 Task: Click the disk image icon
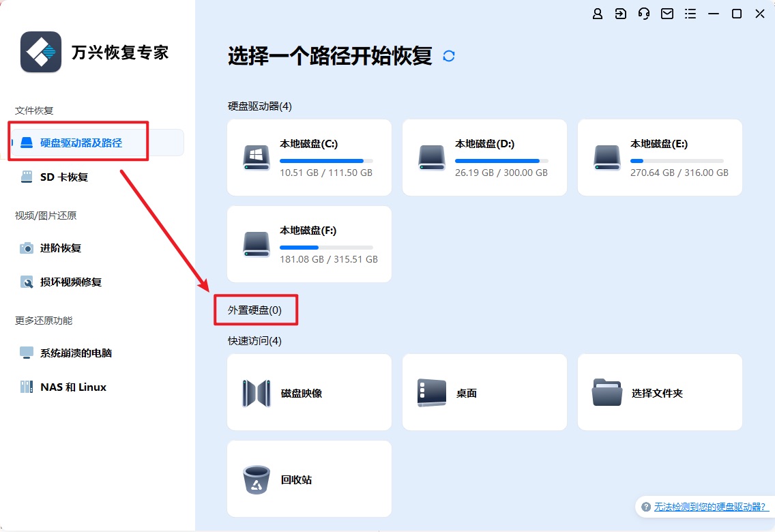click(x=257, y=393)
